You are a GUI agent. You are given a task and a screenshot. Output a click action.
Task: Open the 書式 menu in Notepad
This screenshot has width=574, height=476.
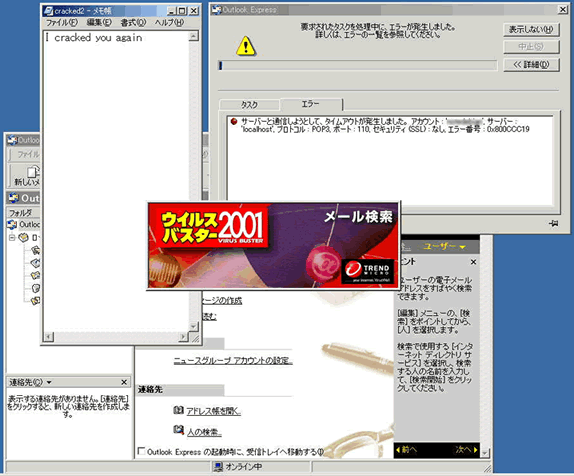pyautogui.click(x=133, y=23)
